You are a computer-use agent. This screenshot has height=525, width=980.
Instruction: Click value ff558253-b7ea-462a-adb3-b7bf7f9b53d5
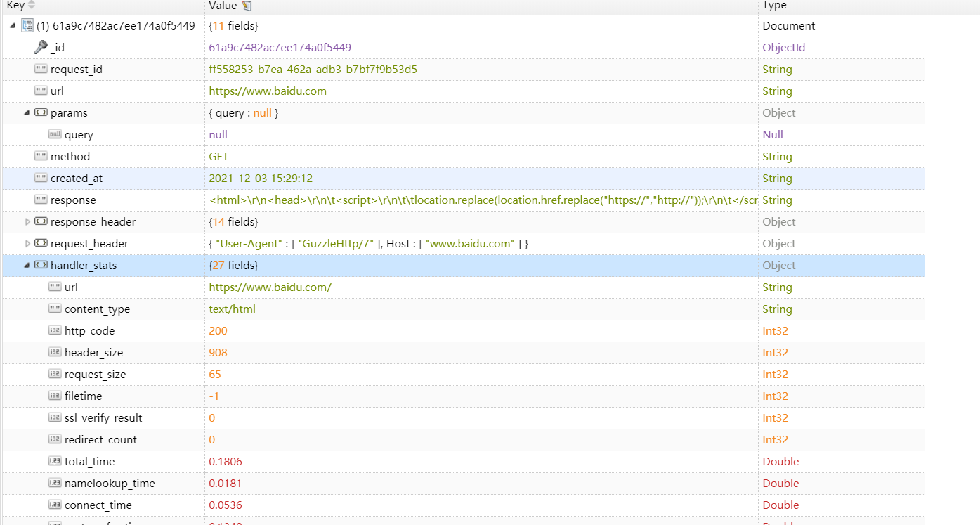click(x=313, y=70)
